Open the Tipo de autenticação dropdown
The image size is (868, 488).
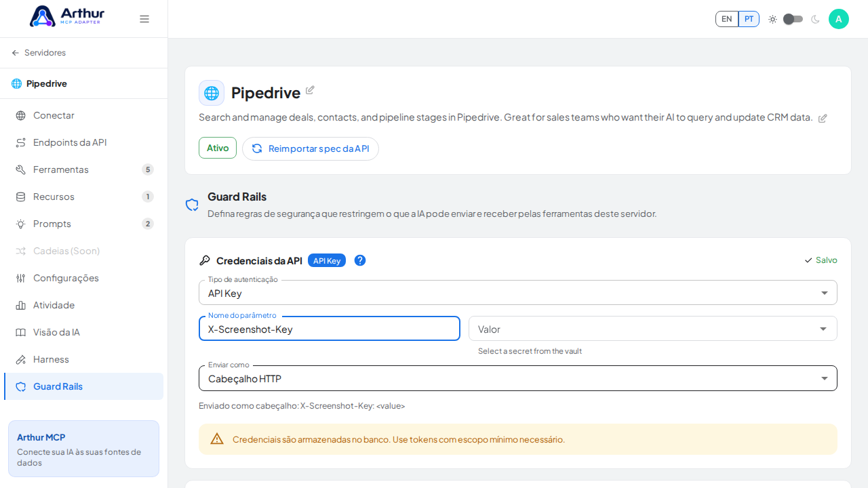click(518, 293)
